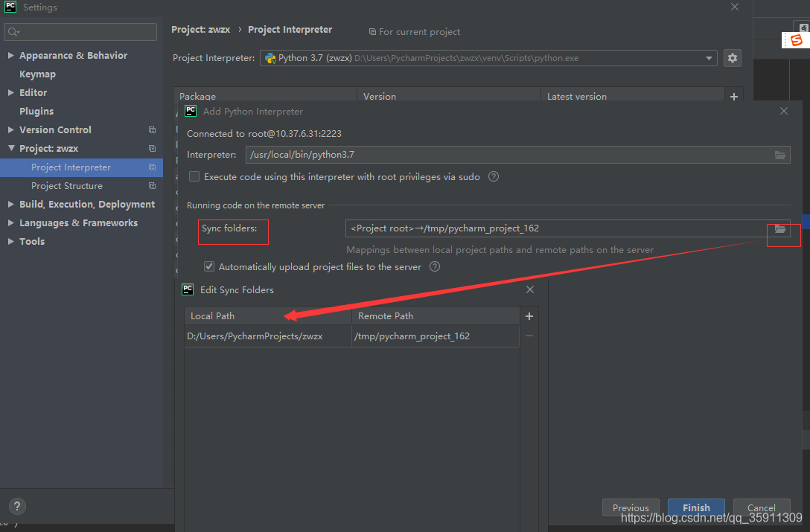Select the Keymap settings page
The height and width of the screenshot is (532, 810).
click(37, 74)
